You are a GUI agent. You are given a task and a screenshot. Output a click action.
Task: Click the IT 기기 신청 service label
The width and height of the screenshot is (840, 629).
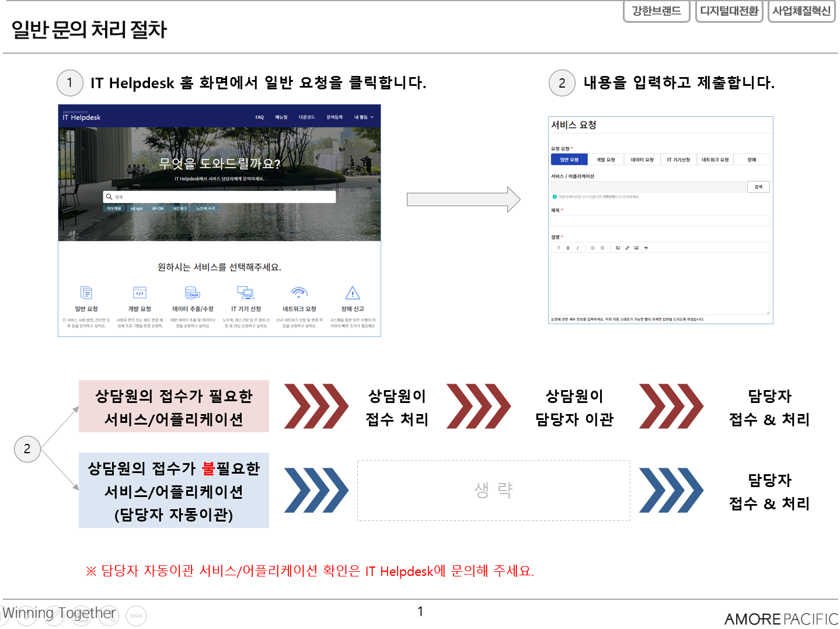pos(246,309)
